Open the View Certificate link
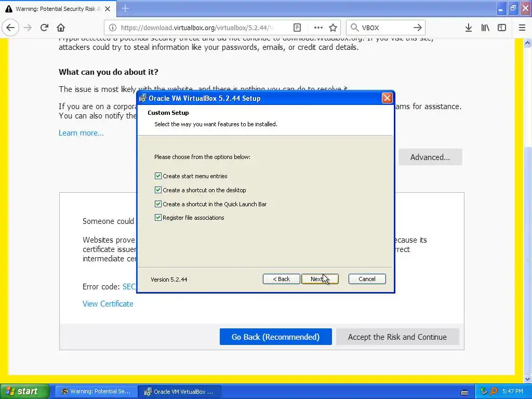 [x=108, y=303]
